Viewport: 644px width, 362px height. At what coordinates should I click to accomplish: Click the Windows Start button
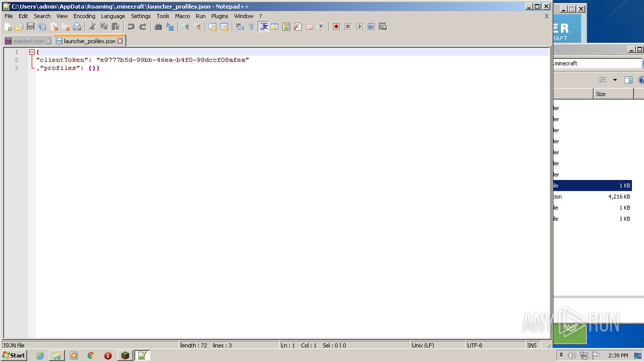[14, 355]
